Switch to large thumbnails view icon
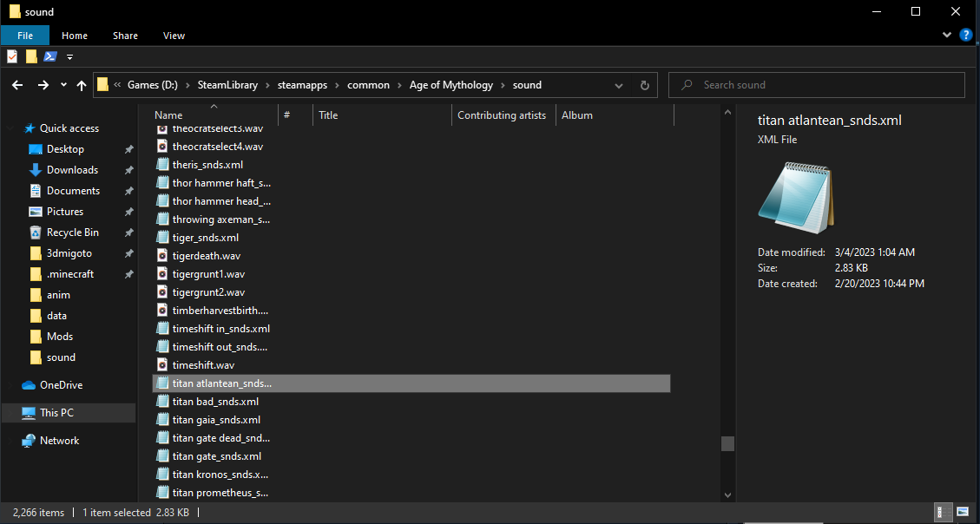The width and height of the screenshot is (980, 524). [x=963, y=512]
